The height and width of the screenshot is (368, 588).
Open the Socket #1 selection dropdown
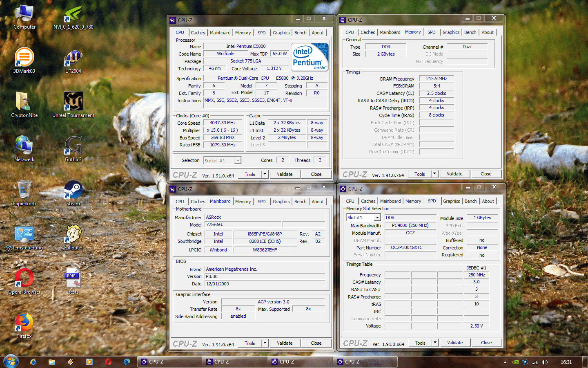223,161
